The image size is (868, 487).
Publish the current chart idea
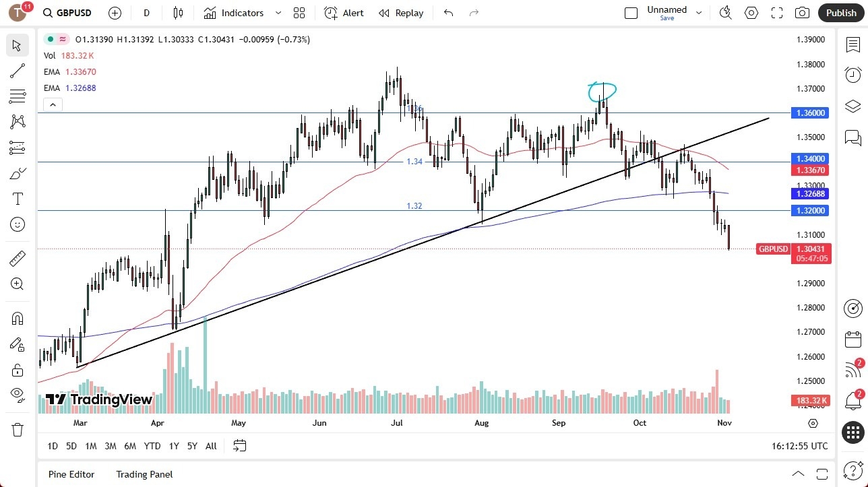pyautogui.click(x=840, y=13)
